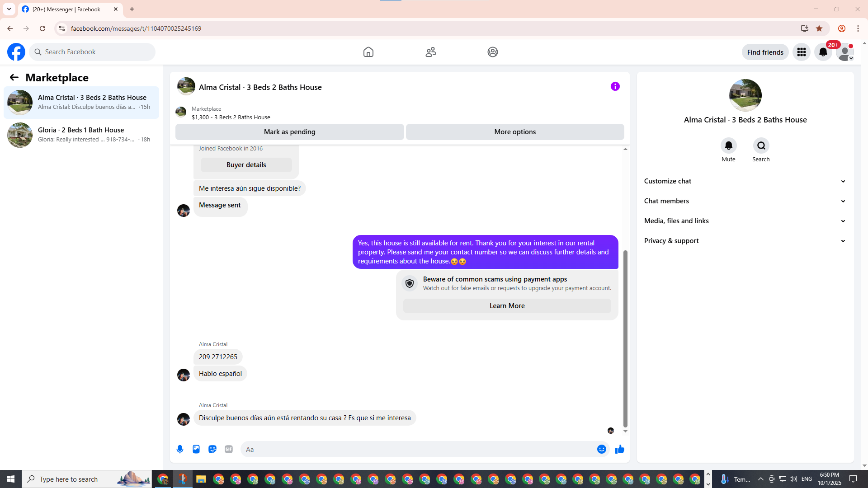Open the Windows notification center icon
This screenshot has height=488, width=868.
(853, 479)
